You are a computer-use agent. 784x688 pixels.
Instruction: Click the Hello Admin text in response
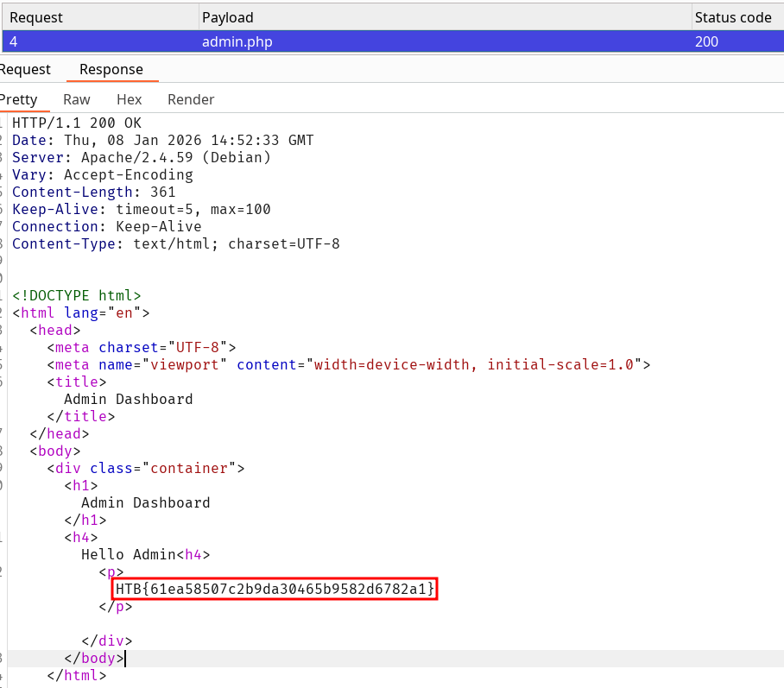[x=128, y=555]
